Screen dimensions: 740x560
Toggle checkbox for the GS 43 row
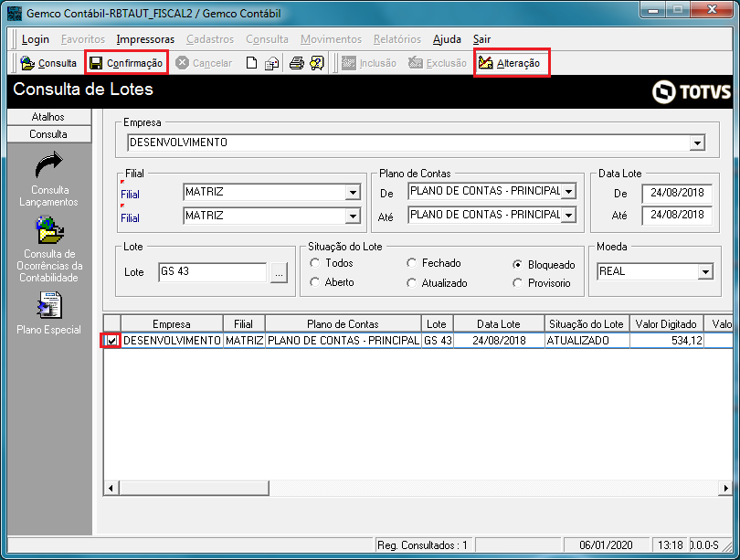[x=111, y=341]
